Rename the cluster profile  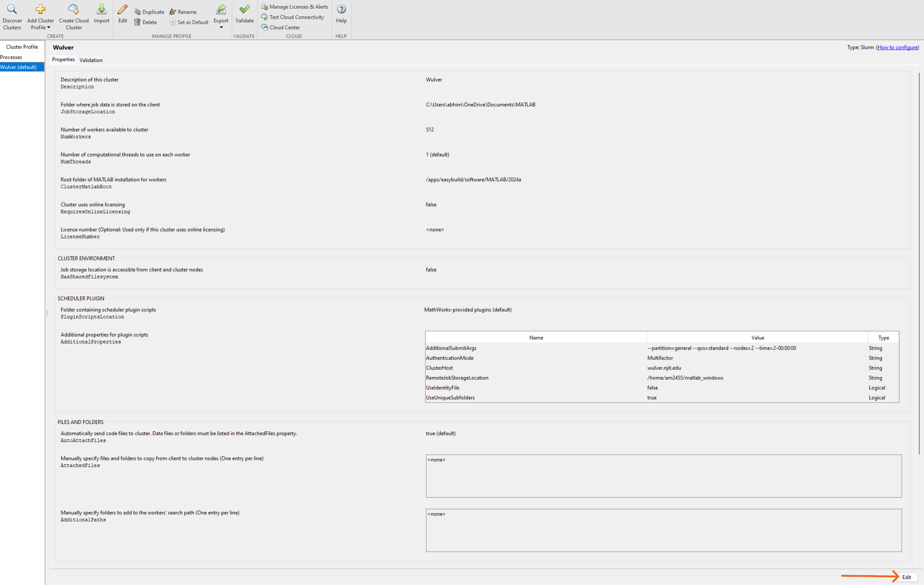point(183,12)
